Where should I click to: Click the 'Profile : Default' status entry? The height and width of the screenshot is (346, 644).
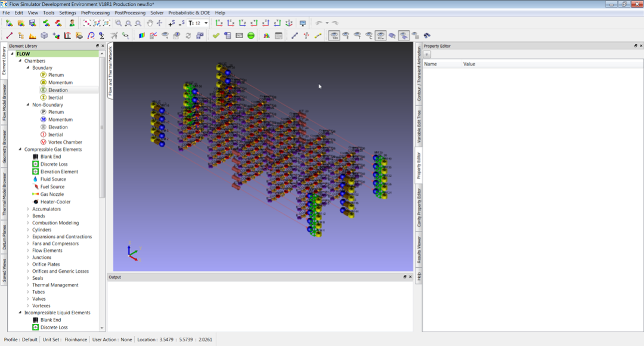[20, 340]
